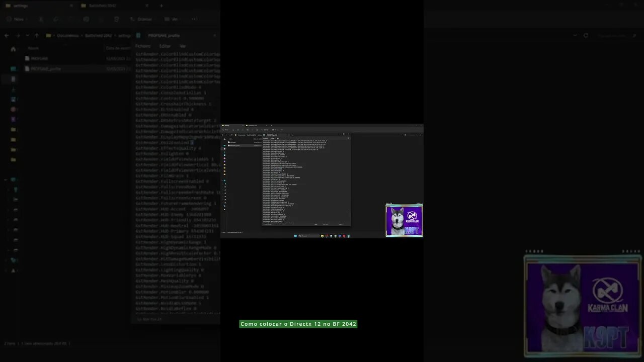Open the Network icon in Explorer sidebar
Image resolution: width=644 pixels, height=362 pixels.
click(13, 260)
